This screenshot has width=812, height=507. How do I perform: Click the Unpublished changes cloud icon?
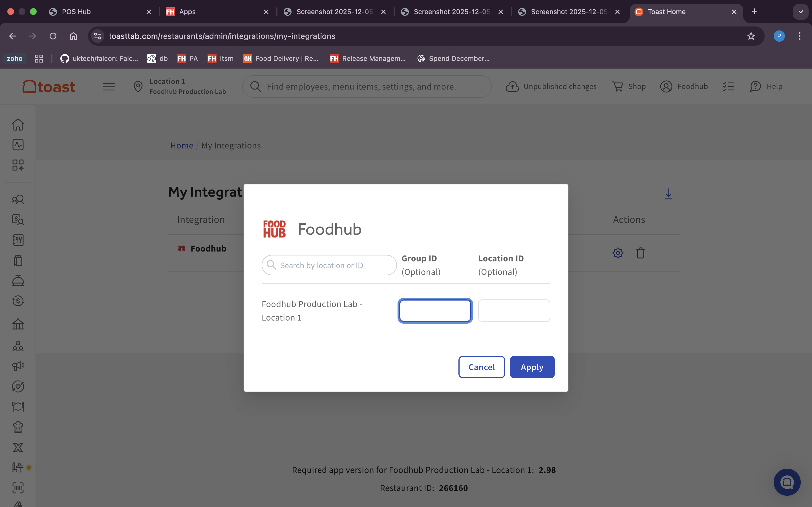point(512,86)
